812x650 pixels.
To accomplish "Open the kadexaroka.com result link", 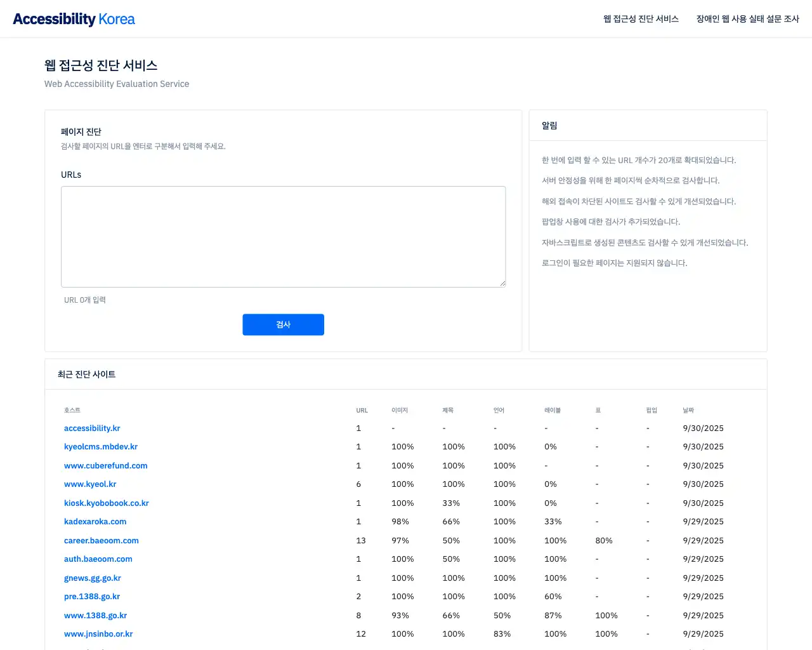I will click(x=95, y=521).
